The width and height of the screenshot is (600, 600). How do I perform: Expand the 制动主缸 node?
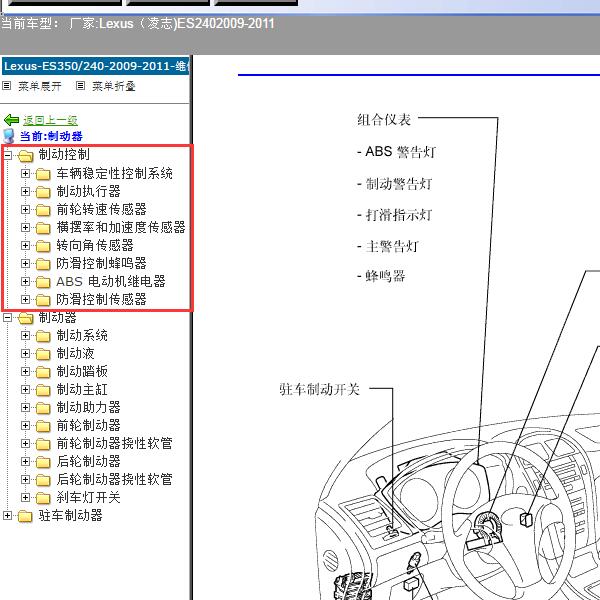[x=25, y=390]
